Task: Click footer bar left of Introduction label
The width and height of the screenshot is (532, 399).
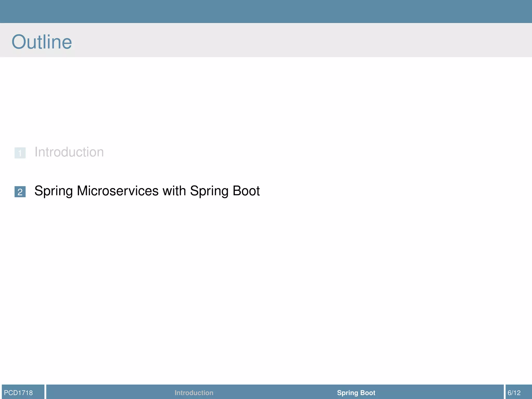Action: click(109, 393)
